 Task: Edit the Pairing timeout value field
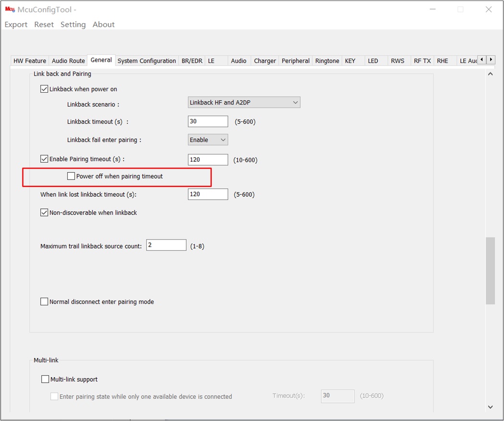(208, 160)
